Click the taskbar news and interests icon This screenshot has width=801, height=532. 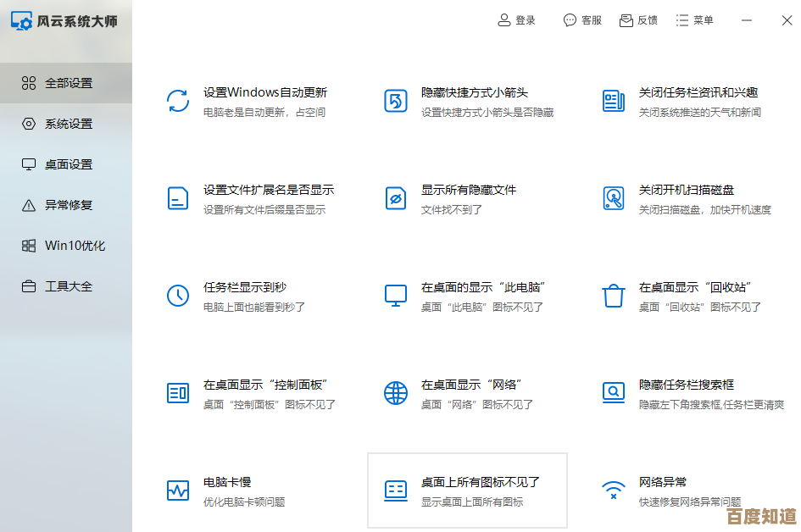pos(614,102)
